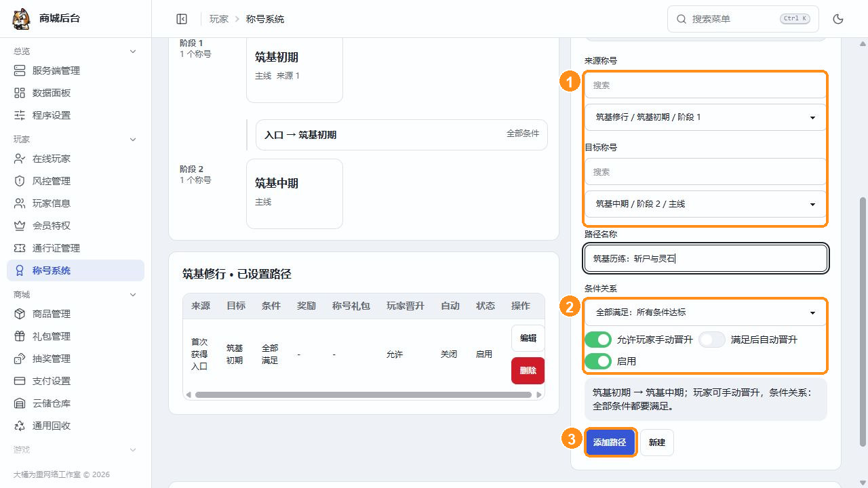This screenshot has height=488, width=868.
Task: Click the 通用回收 recycle icon
Action: (x=20, y=426)
